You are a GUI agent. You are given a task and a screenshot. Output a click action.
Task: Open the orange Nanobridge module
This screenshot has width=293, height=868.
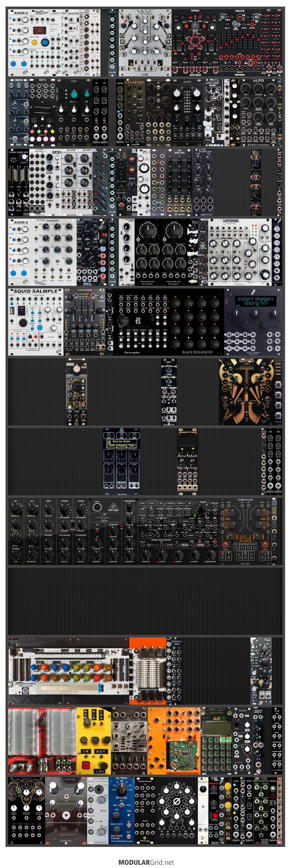[x=148, y=671]
